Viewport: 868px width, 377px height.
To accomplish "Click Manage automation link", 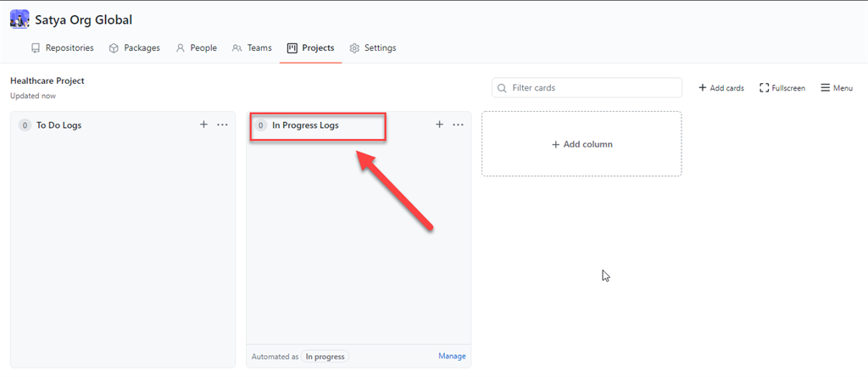I will pyautogui.click(x=452, y=357).
